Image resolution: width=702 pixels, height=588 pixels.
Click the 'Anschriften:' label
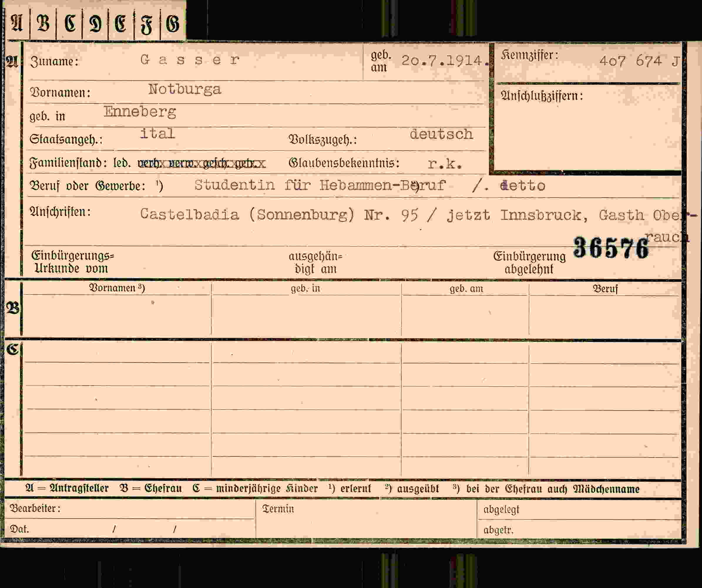(x=60, y=212)
